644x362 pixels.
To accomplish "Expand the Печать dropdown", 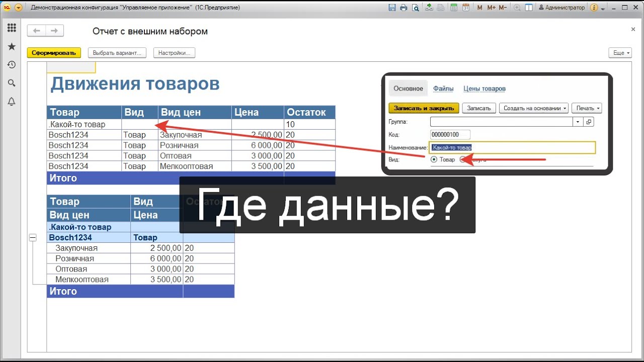I will (x=587, y=108).
